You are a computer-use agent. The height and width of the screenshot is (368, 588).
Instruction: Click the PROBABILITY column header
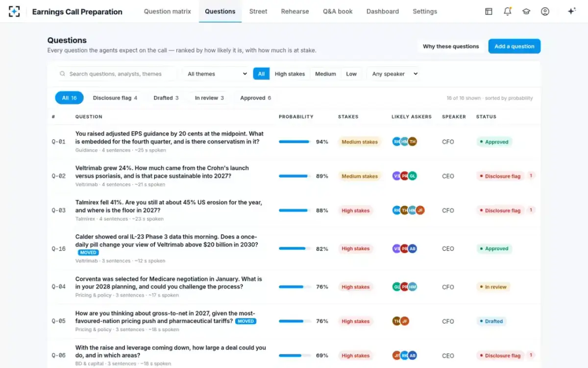[296, 117]
